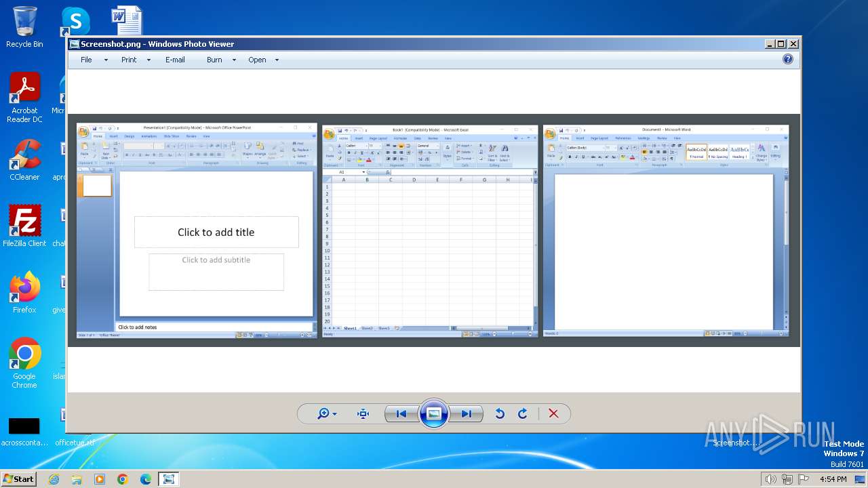Click the Fit to window icon
868x488 pixels.
(363, 413)
